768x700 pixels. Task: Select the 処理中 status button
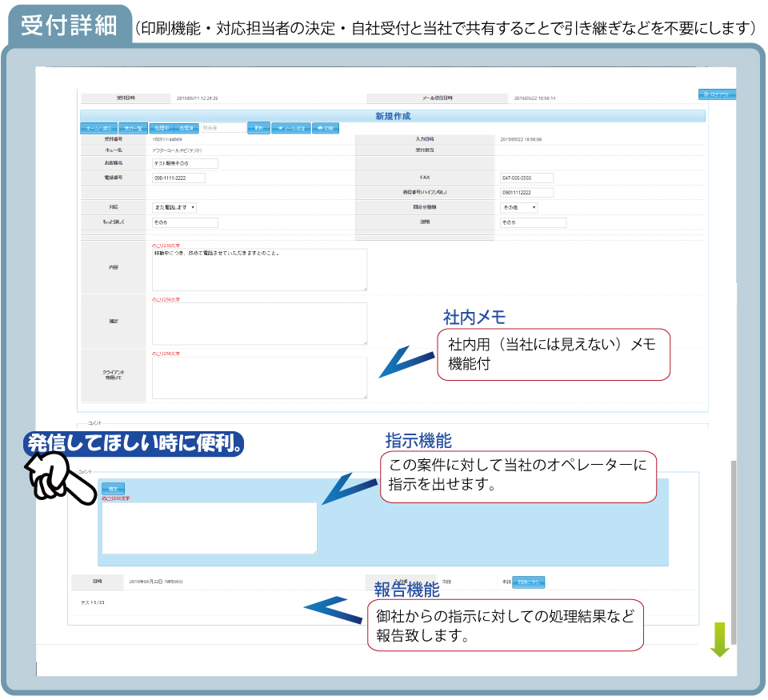pos(162,128)
